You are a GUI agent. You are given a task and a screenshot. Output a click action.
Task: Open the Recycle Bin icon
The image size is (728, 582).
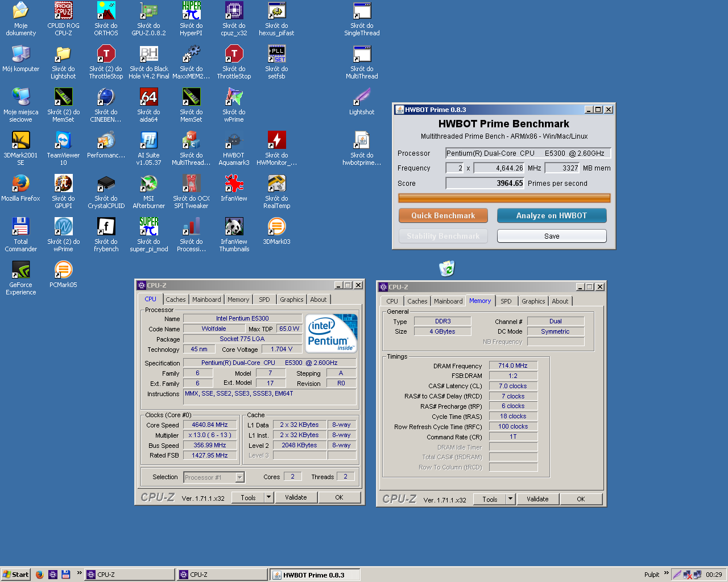(447, 268)
